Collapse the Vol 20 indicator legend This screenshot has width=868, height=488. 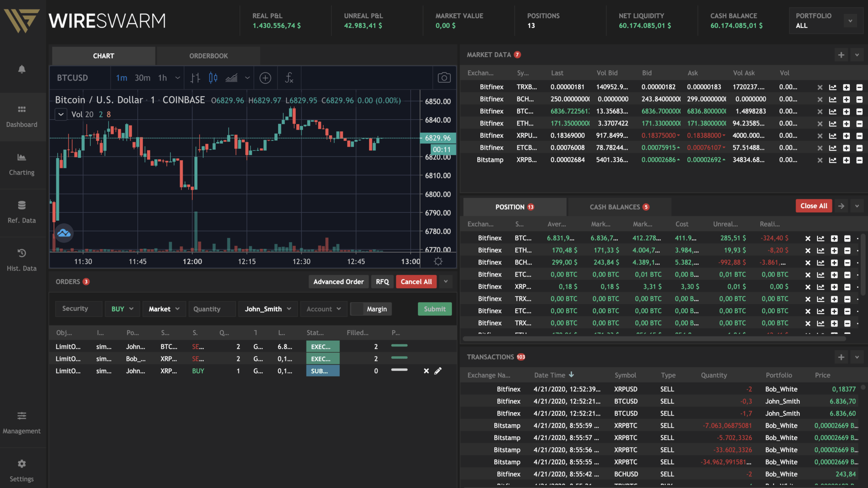pyautogui.click(x=61, y=114)
